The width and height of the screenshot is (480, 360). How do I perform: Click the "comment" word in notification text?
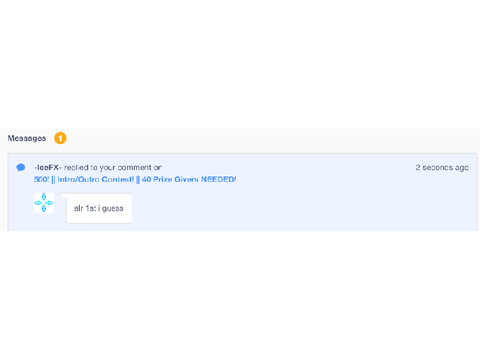point(134,167)
